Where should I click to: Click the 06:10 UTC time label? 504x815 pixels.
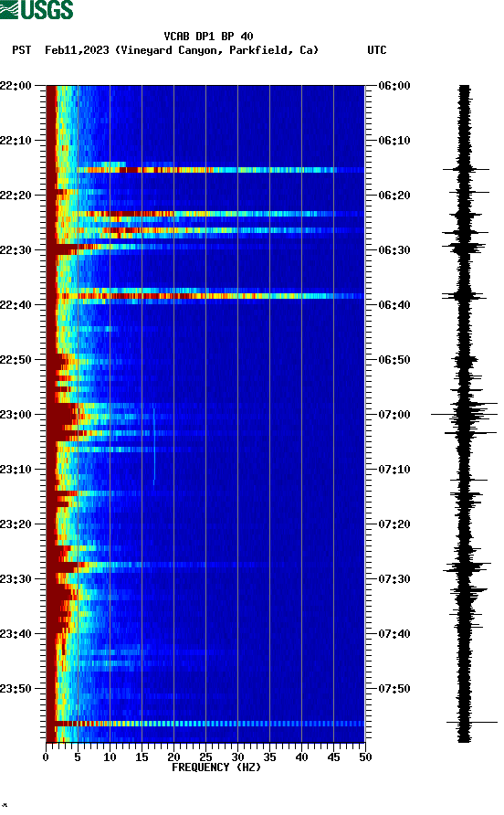tap(394, 141)
